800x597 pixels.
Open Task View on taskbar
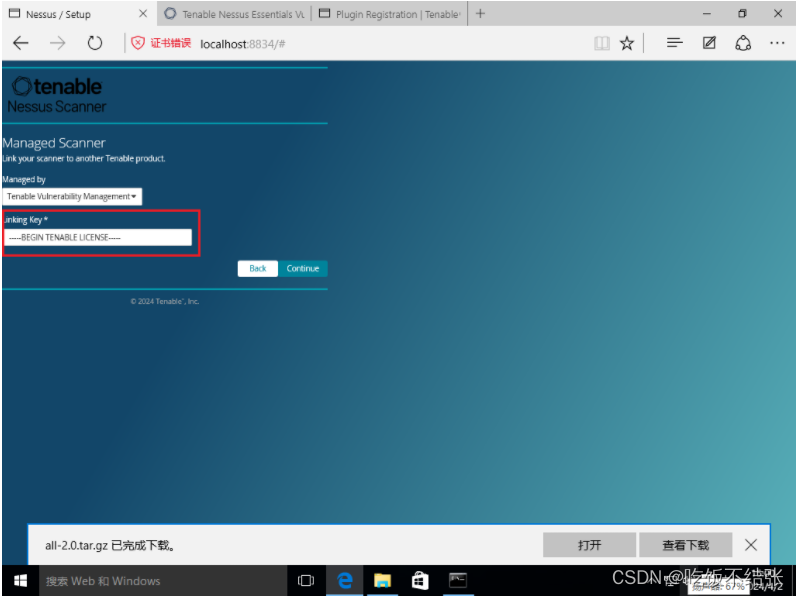tap(306, 581)
